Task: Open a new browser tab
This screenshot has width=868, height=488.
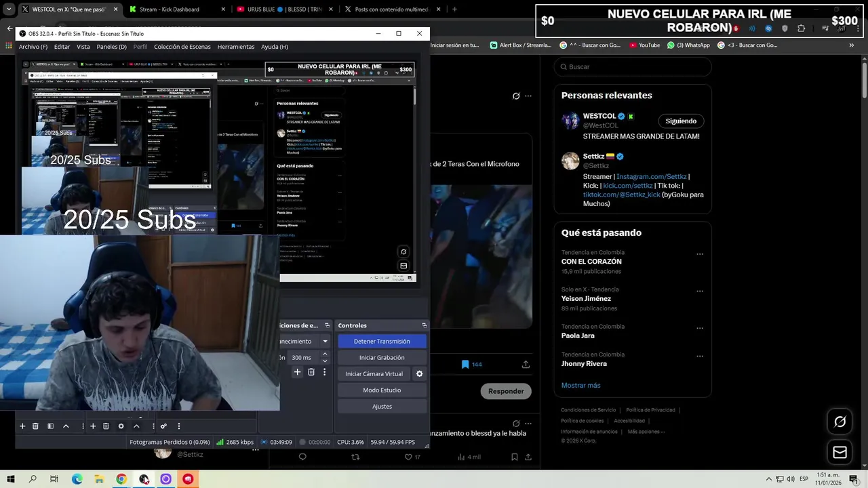Action: point(454,9)
